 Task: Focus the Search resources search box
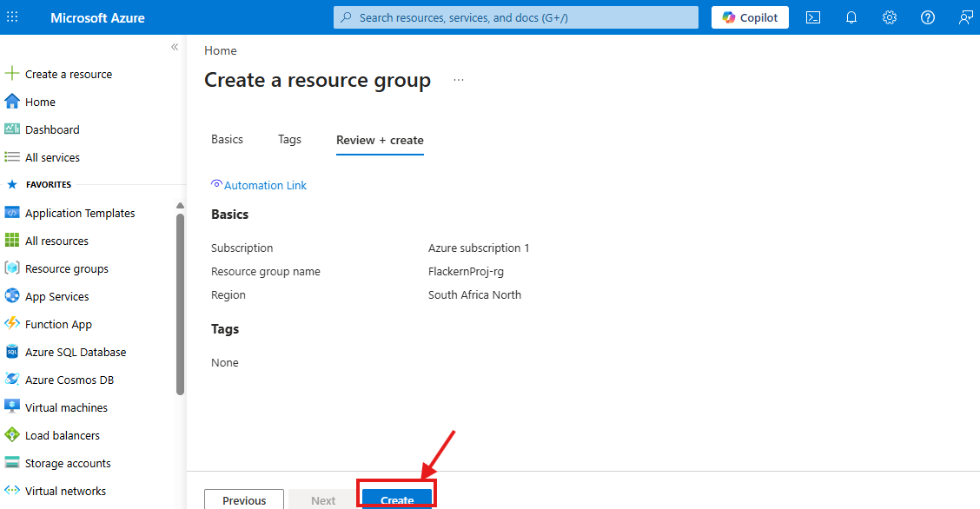click(515, 17)
